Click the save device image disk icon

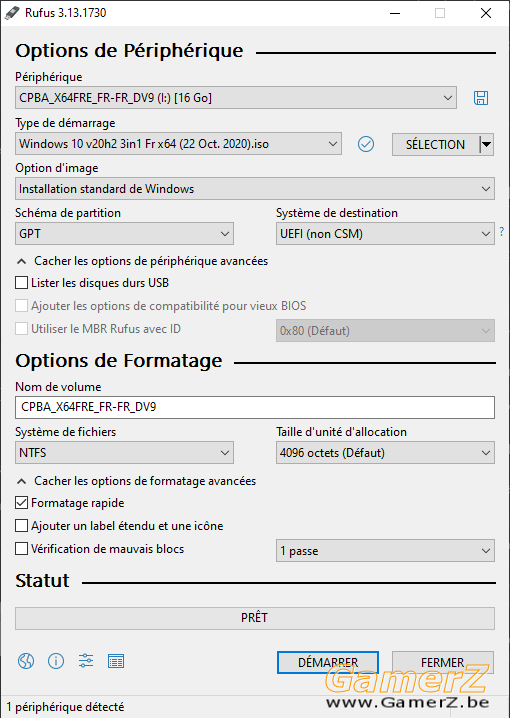click(481, 98)
